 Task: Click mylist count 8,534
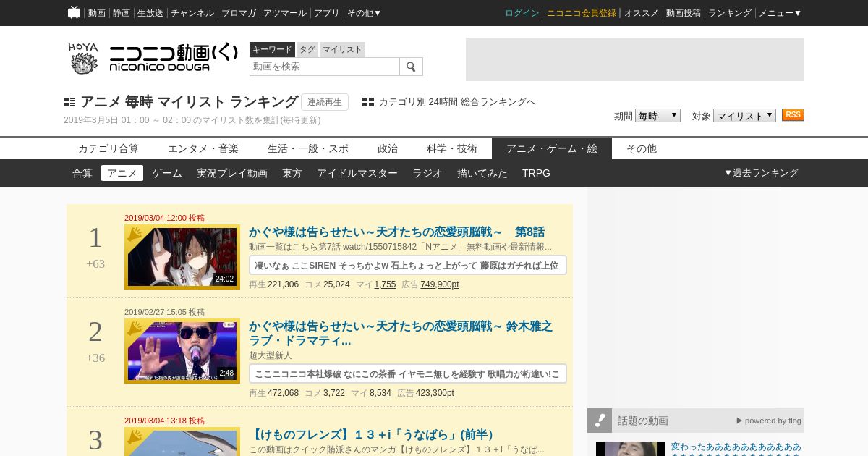380,393
